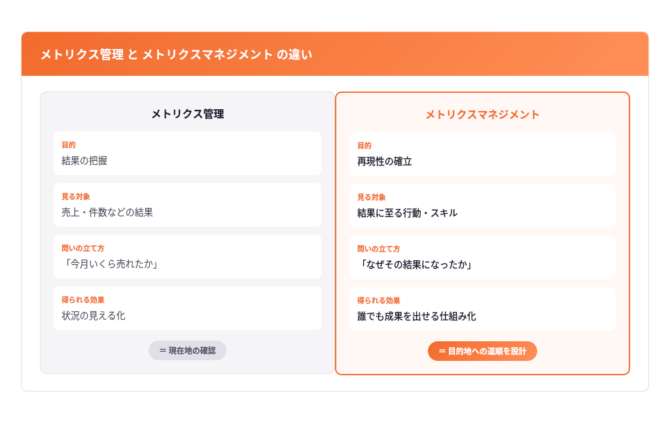Click the 目的 label above 結果の把握
Viewport: 670px width, 423px height.
click(69, 145)
